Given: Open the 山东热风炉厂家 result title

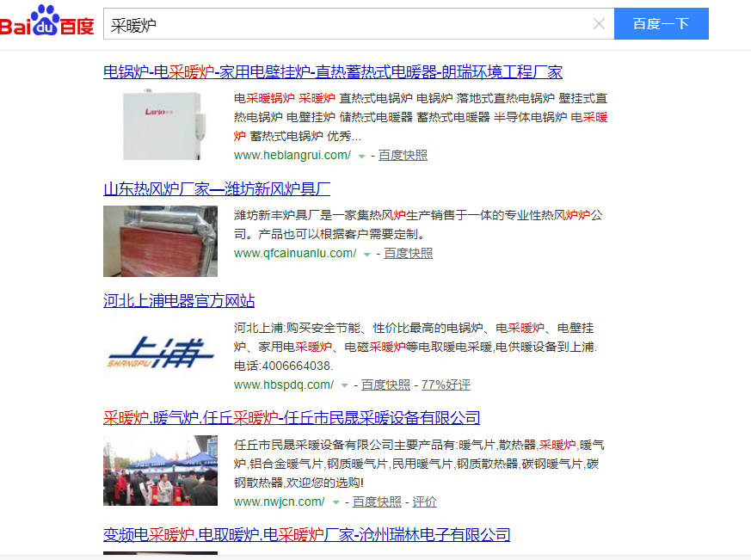Looking at the screenshot, I should tap(217, 188).
